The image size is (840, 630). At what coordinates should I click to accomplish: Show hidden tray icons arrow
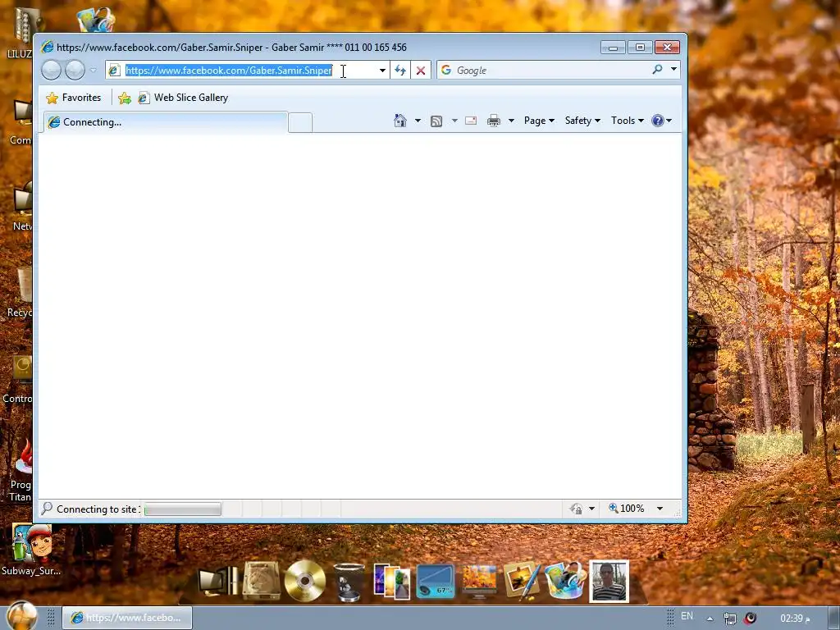[710, 619]
